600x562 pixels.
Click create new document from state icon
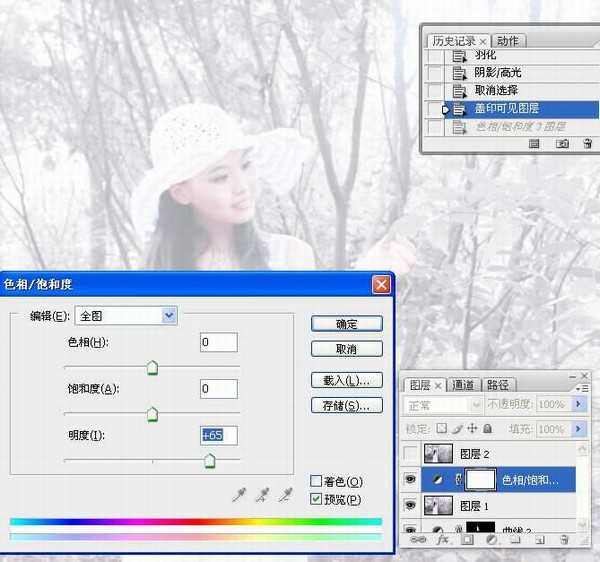[x=534, y=144]
